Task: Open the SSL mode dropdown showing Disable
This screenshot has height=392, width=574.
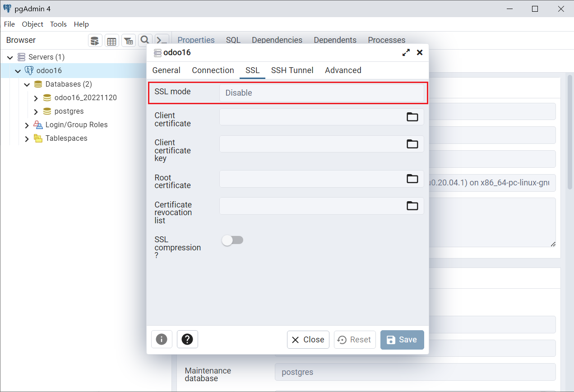Action: pyautogui.click(x=322, y=93)
